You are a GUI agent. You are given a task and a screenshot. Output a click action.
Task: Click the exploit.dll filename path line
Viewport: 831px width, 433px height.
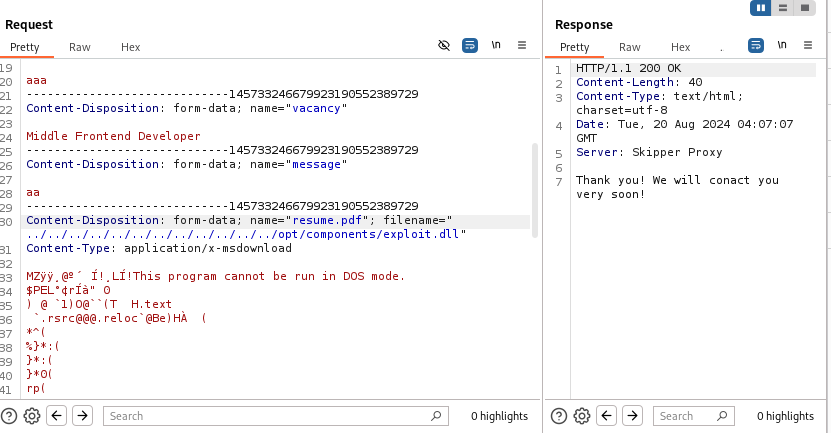pos(246,234)
